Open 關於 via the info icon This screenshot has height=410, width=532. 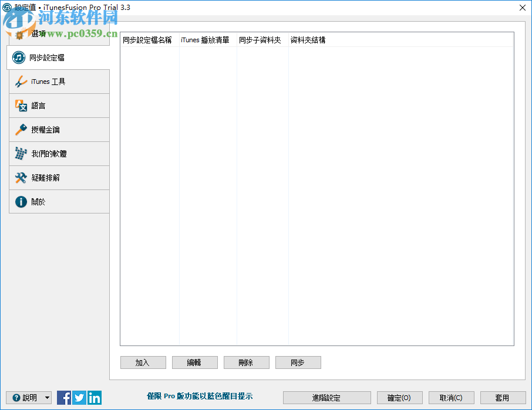click(21, 201)
